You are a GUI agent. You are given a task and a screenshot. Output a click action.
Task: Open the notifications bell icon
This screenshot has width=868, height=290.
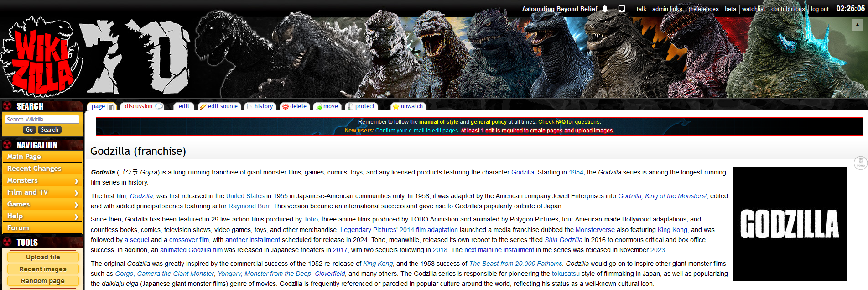[x=605, y=9]
